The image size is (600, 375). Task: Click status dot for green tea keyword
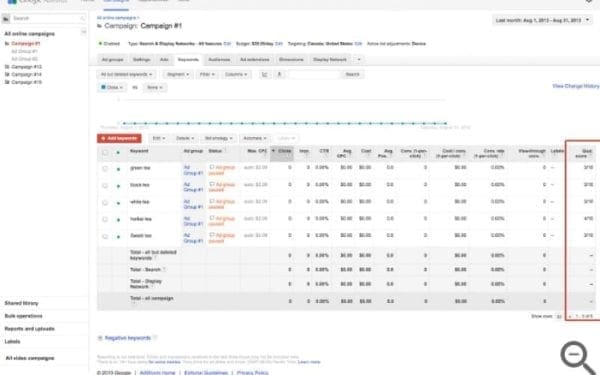(118, 169)
